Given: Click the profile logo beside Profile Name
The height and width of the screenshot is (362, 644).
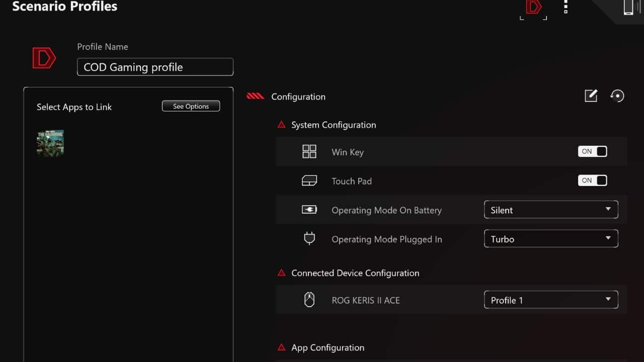Looking at the screenshot, I should coord(44,59).
